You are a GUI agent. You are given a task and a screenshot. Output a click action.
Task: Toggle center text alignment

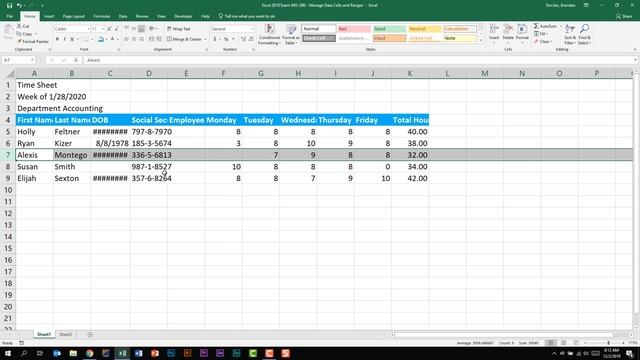[x=134, y=39]
